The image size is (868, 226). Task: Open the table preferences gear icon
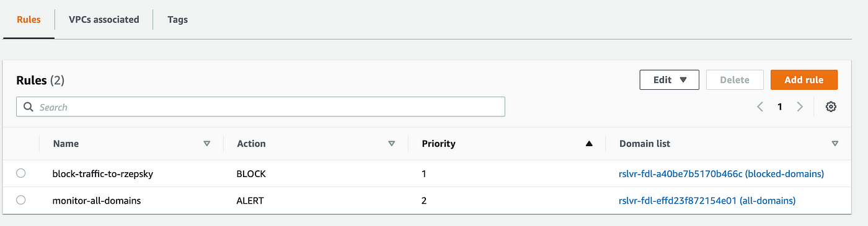831,107
